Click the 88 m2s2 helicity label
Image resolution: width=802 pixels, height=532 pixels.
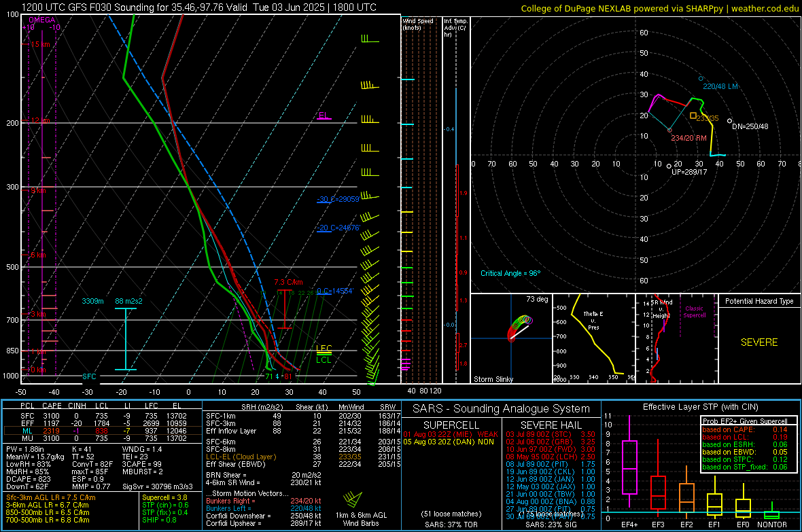pos(129,301)
